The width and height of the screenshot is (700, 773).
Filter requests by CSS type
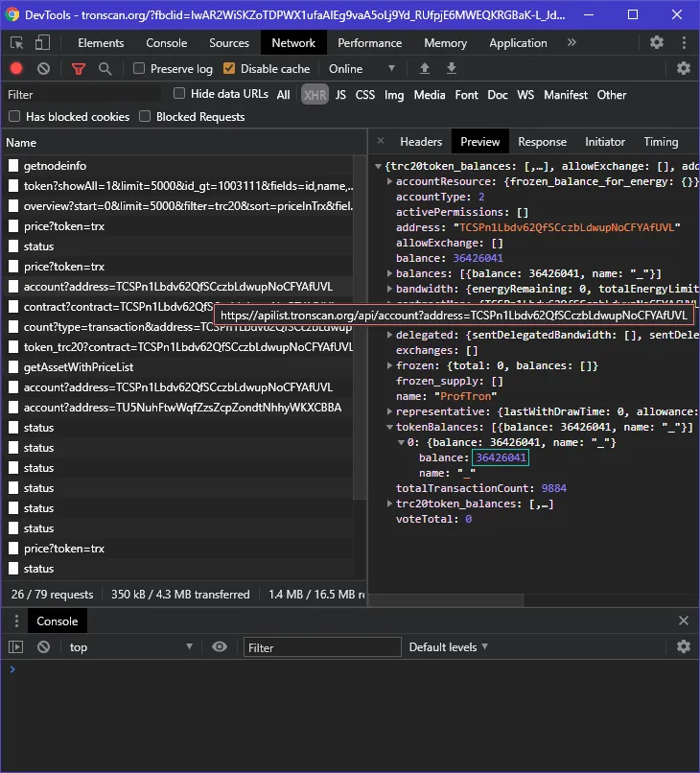[364, 95]
